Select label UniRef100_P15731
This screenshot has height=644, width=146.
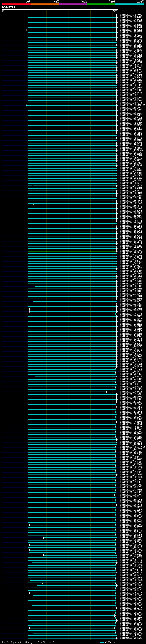point(131,281)
